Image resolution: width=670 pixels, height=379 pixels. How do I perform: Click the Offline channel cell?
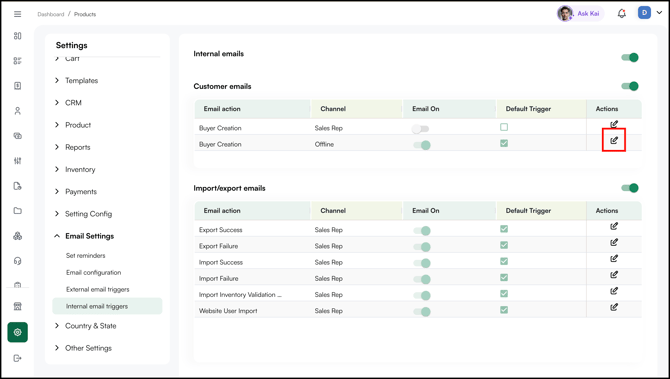coord(324,144)
